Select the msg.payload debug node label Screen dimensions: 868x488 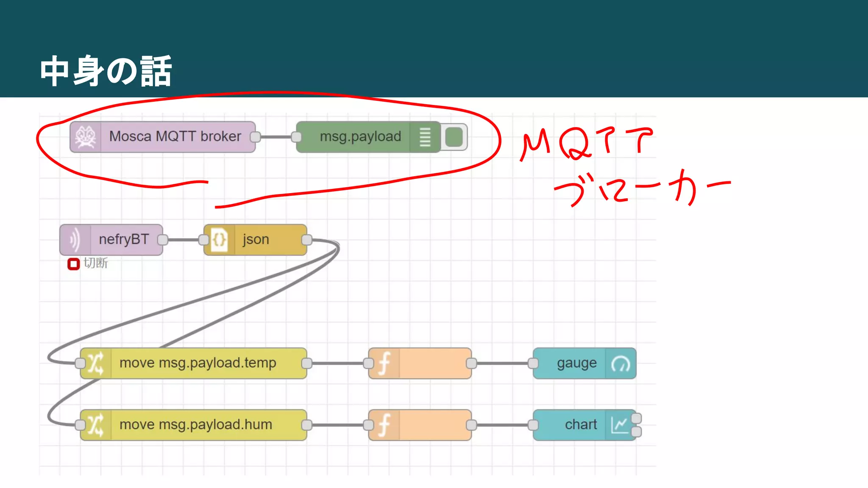(x=360, y=136)
